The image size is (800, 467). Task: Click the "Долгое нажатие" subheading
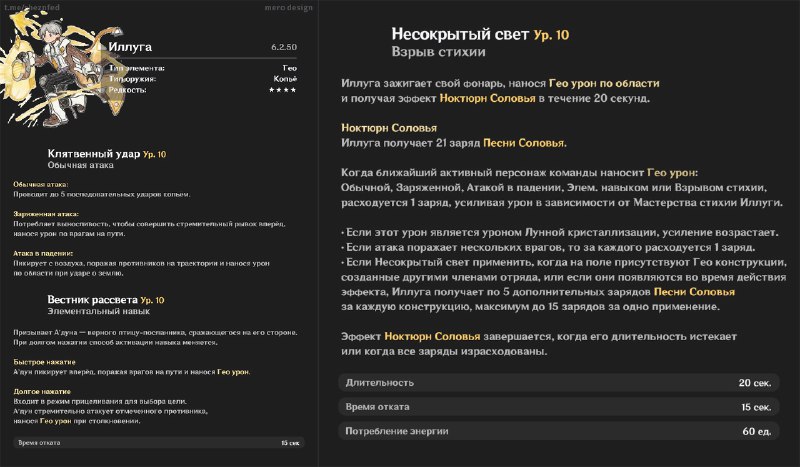point(42,391)
